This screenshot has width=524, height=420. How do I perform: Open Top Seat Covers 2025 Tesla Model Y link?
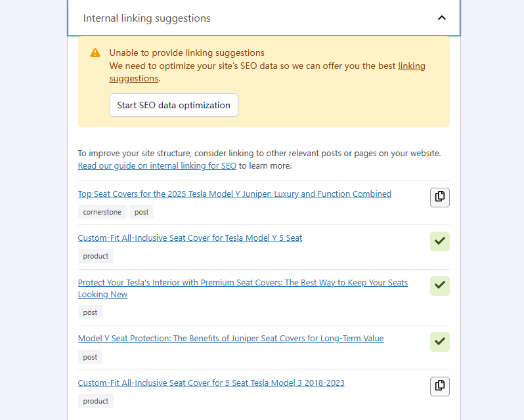234,194
